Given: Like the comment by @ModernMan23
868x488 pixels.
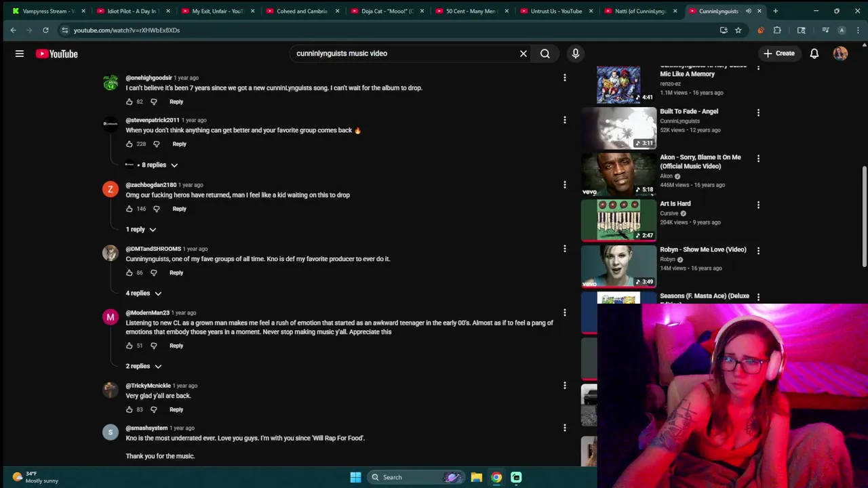Looking at the screenshot, I should pyautogui.click(x=129, y=346).
